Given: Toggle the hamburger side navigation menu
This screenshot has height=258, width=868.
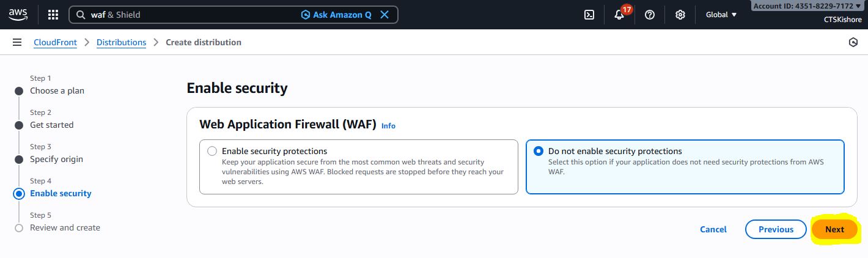Looking at the screenshot, I should (x=17, y=42).
